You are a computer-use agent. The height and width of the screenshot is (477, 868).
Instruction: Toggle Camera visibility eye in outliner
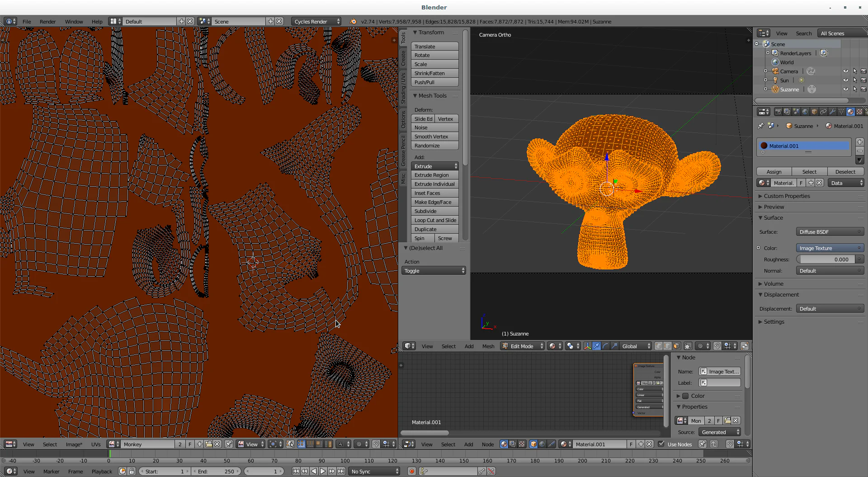click(845, 71)
